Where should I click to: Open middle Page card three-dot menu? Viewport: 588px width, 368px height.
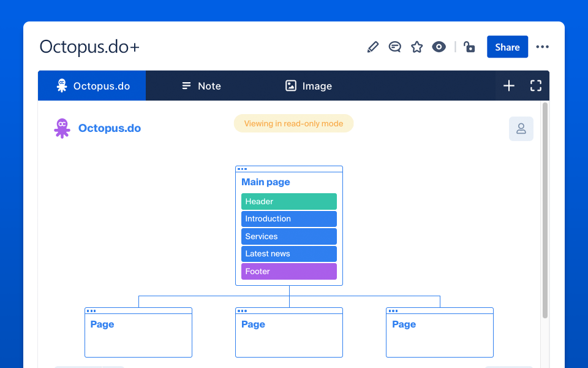click(243, 311)
